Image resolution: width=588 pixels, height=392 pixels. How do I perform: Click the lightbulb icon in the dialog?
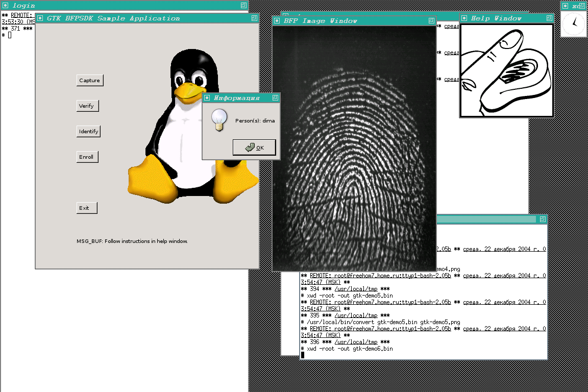pyautogui.click(x=219, y=120)
